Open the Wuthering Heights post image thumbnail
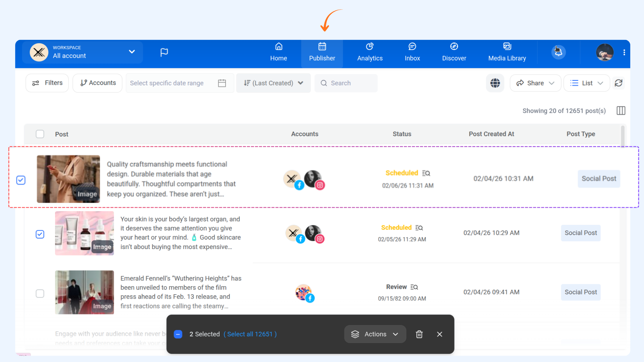Viewport: 644px width, 362px height. click(x=85, y=292)
